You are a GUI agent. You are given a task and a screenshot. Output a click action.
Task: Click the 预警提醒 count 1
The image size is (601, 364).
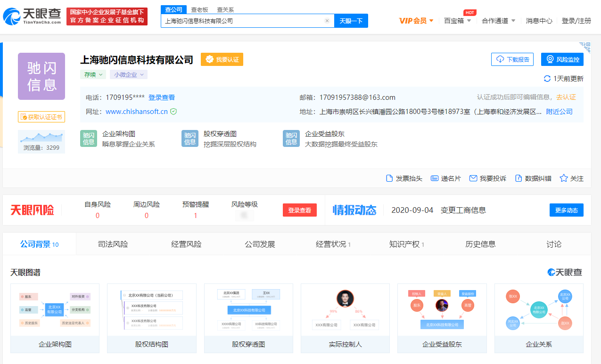tap(196, 216)
